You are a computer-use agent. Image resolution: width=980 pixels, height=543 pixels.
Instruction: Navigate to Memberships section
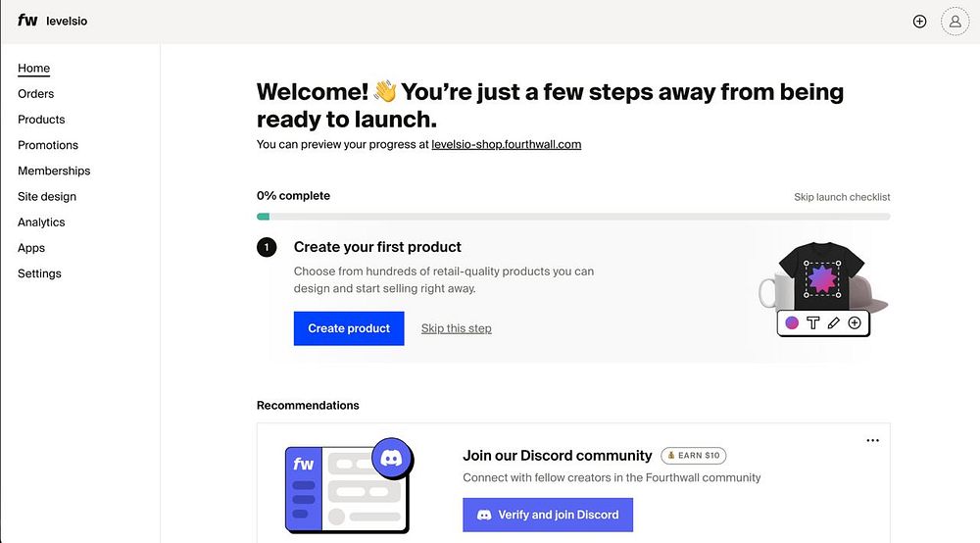(x=54, y=171)
